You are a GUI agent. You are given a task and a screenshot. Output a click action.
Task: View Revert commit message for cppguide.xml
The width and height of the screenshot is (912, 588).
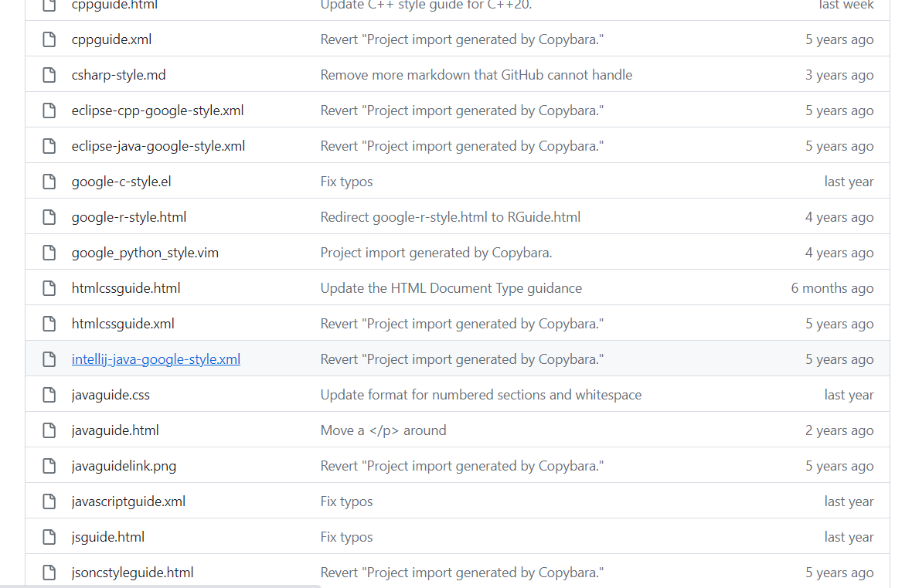(462, 39)
